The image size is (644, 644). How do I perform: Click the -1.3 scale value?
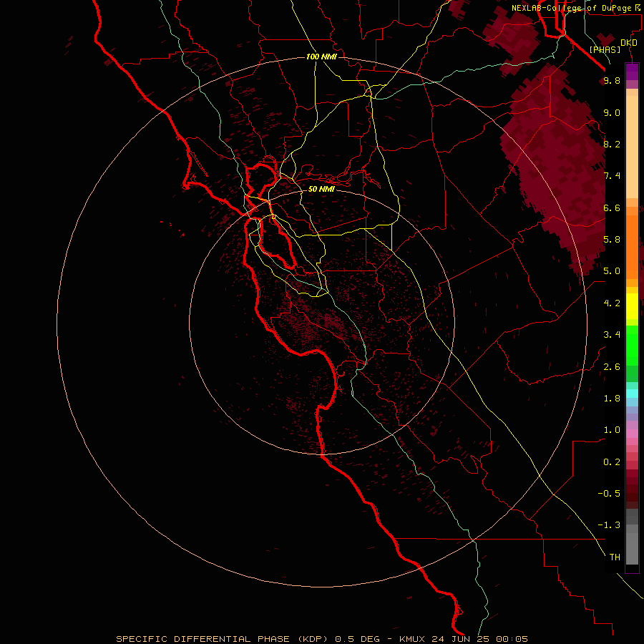(609, 525)
